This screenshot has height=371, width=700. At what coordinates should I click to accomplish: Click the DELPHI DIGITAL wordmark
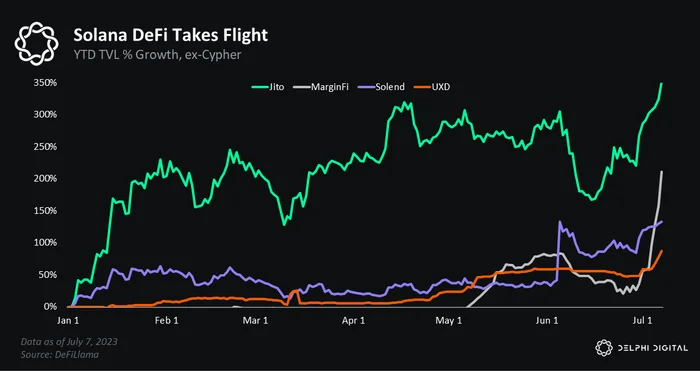[653, 348]
